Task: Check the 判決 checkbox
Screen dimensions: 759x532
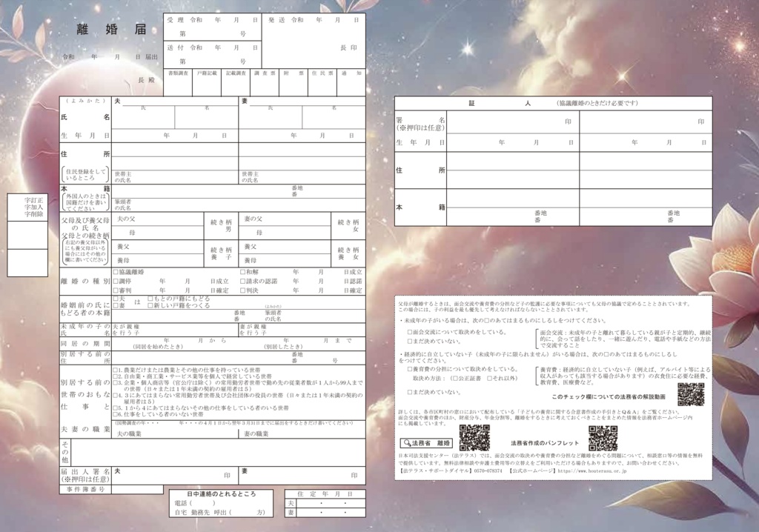Action: (243, 290)
